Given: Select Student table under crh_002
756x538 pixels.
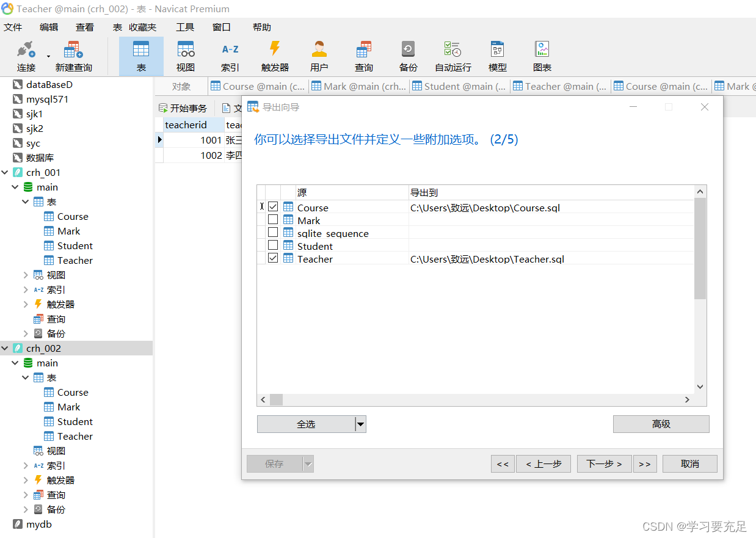Looking at the screenshot, I should (75, 421).
